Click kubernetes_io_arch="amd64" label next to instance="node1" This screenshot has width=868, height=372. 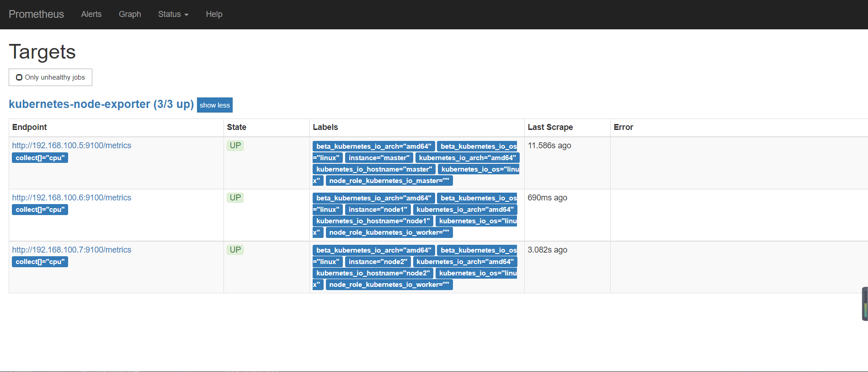[x=465, y=210]
